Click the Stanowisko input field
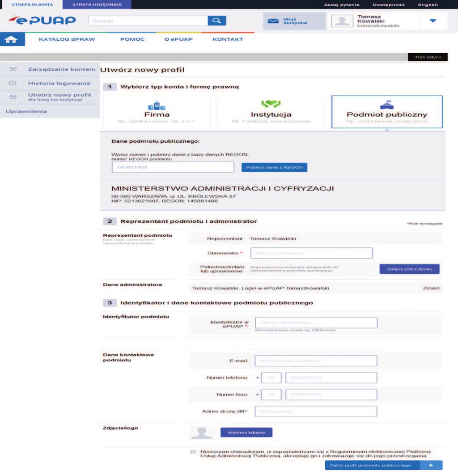 pyautogui.click(x=312, y=253)
